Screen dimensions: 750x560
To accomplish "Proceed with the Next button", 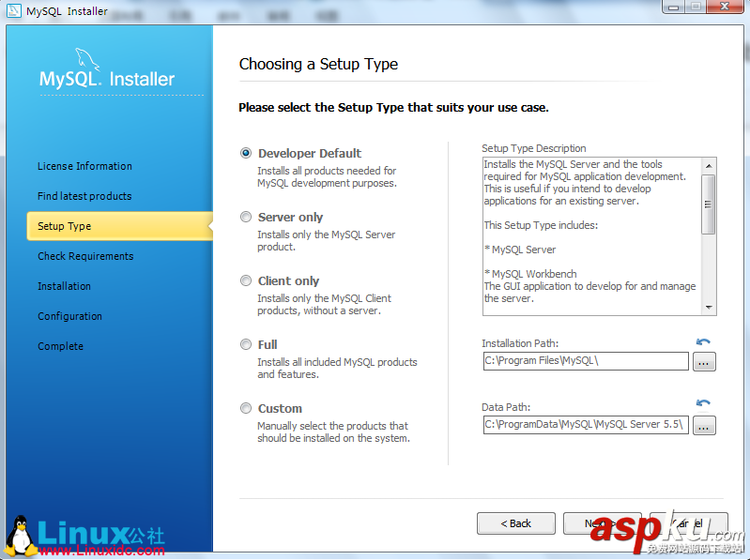I will 602,523.
